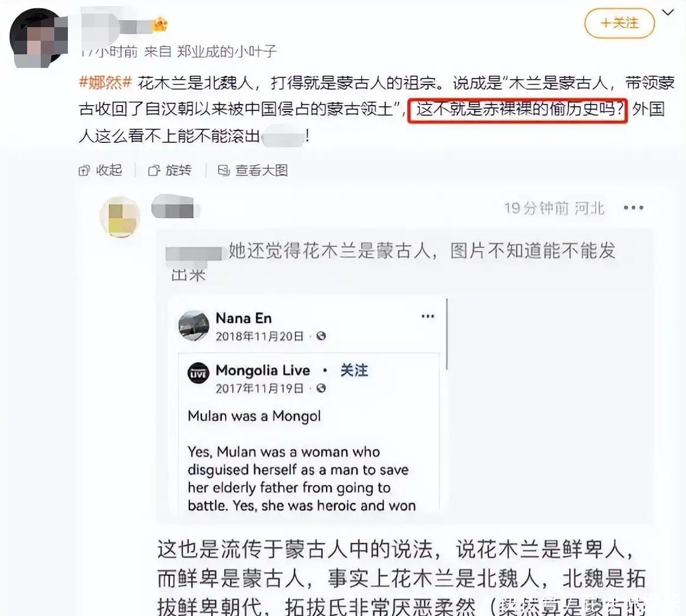This screenshot has width=686, height=616.
Task: Open the #娜然# hashtag link
Action: pyautogui.click(x=105, y=82)
